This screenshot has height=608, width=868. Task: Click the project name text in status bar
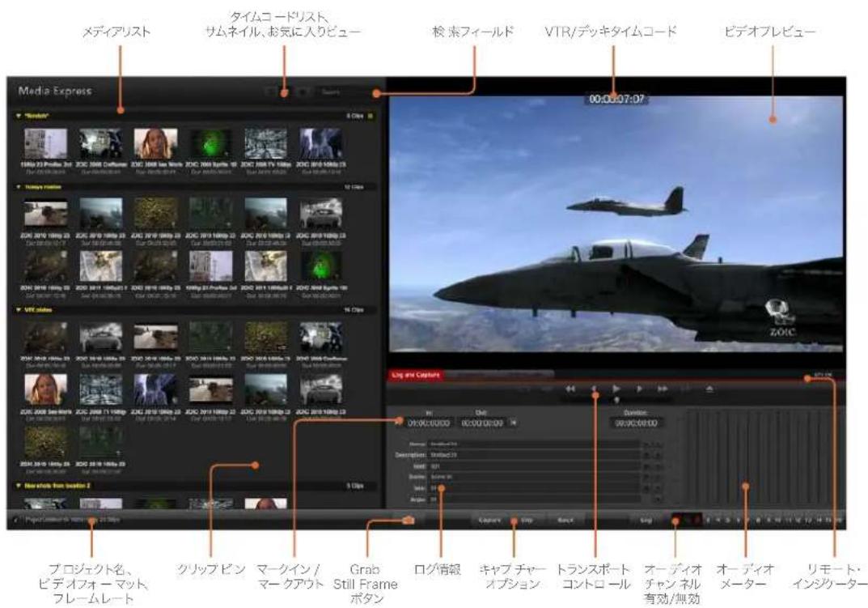pyautogui.click(x=72, y=520)
